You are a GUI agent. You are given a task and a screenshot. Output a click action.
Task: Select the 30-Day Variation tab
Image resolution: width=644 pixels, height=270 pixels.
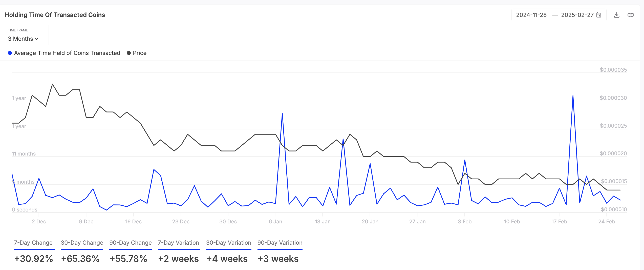pos(229,243)
